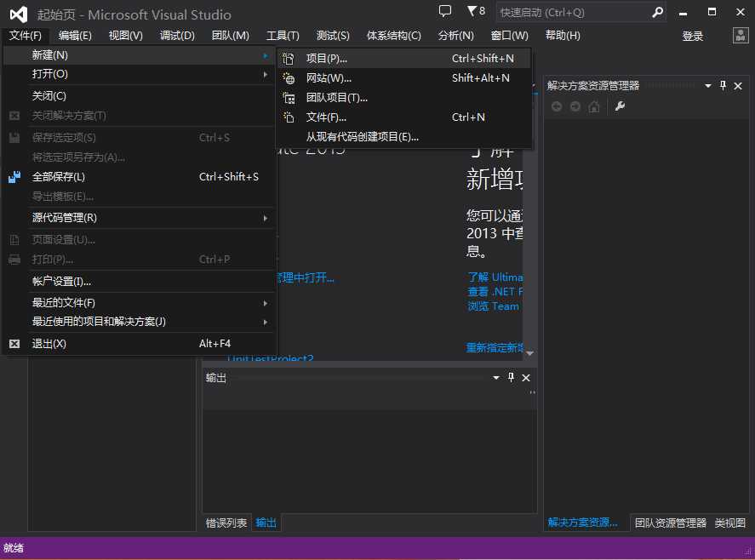The height and width of the screenshot is (560, 755).
Task: Open 帐户设置(I)... menu entry
Action: (x=139, y=281)
